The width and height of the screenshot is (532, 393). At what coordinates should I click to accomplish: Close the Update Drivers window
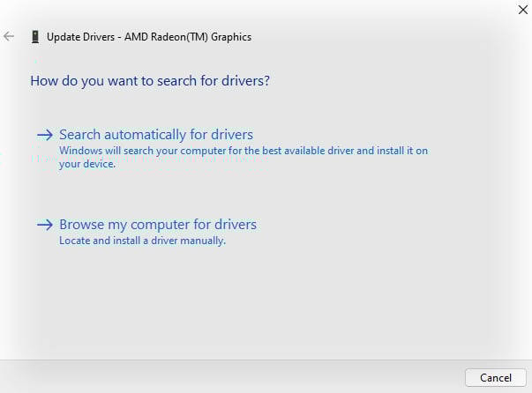(523, 10)
